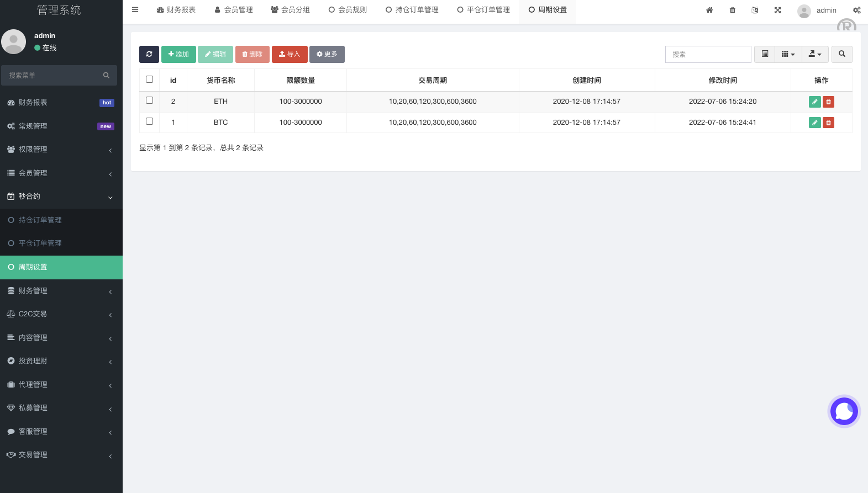Select the ETH row checkbox
The image size is (868, 493).
(x=149, y=100)
